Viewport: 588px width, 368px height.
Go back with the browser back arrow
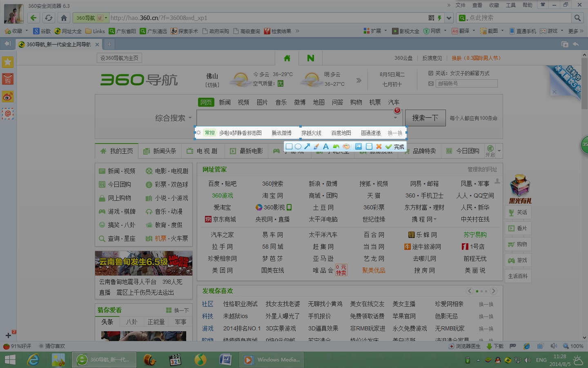[33, 18]
